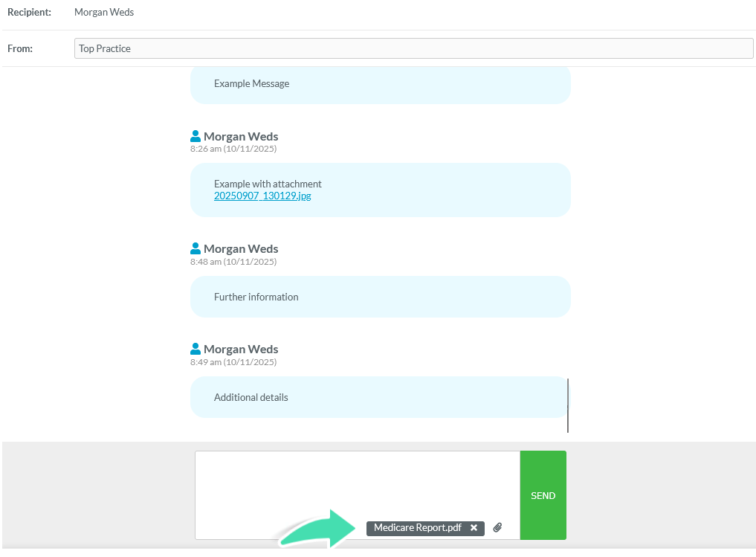This screenshot has width=756, height=557.
Task: Open the 20250907_130129.jpg attachment link
Action: point(262,196)
